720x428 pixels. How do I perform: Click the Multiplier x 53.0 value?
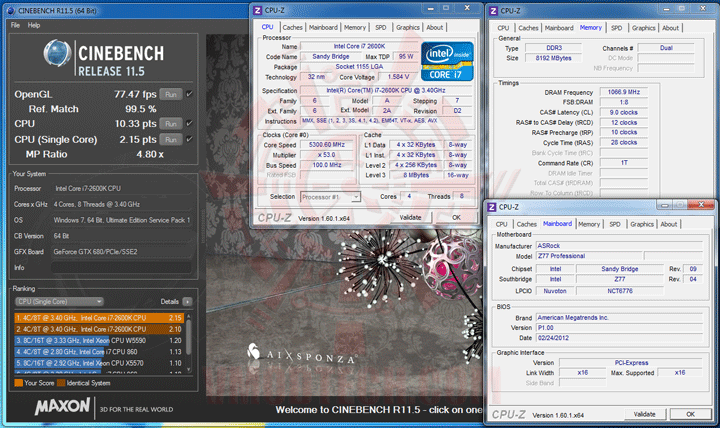(327, 155)
